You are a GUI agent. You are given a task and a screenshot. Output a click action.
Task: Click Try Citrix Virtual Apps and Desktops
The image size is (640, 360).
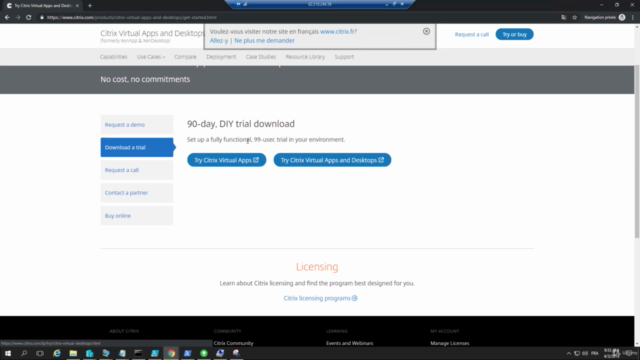tap(332, 160)
